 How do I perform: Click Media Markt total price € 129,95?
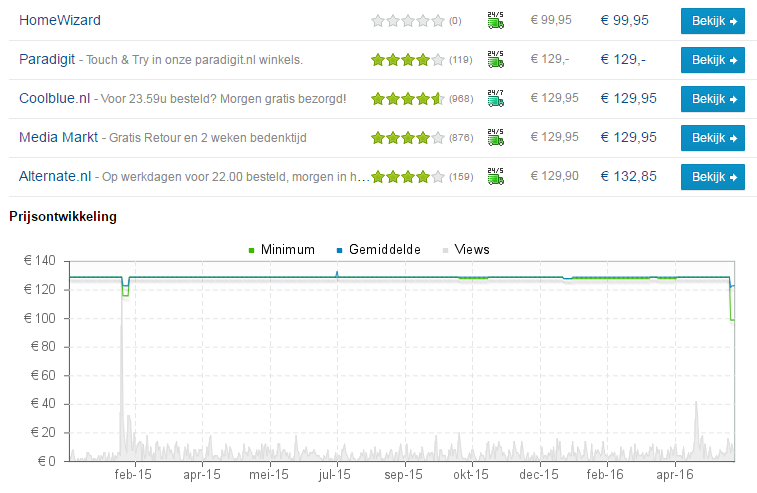(x=629, y=138)
